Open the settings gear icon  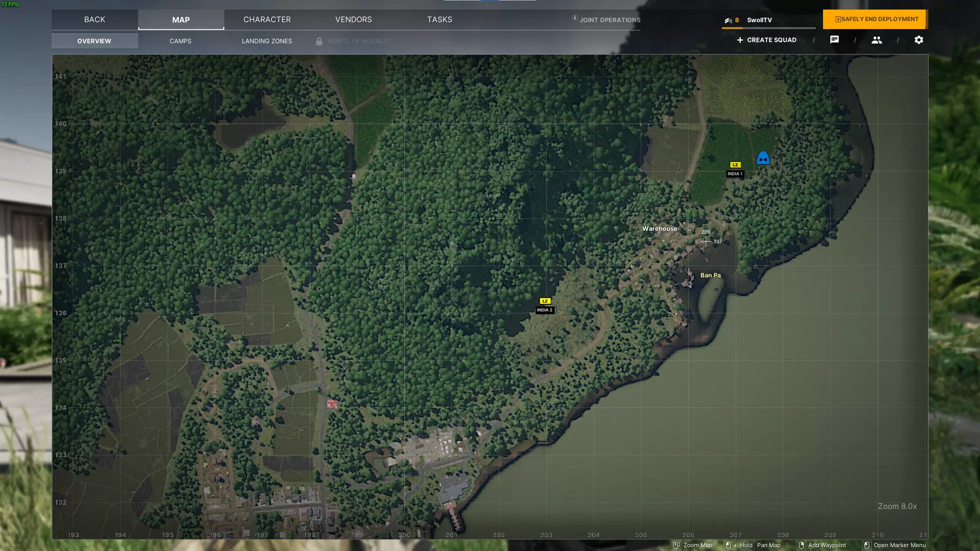pyautogui.click(x=919, y=40)
